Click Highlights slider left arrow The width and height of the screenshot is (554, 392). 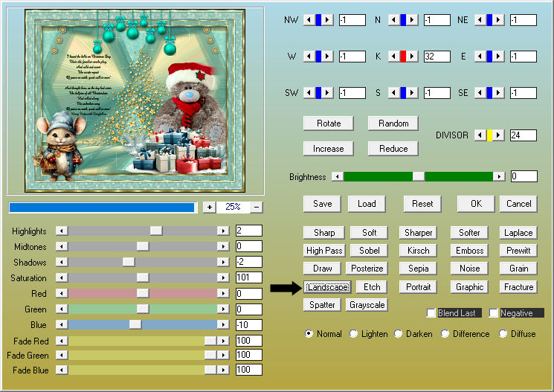point(62,231)
